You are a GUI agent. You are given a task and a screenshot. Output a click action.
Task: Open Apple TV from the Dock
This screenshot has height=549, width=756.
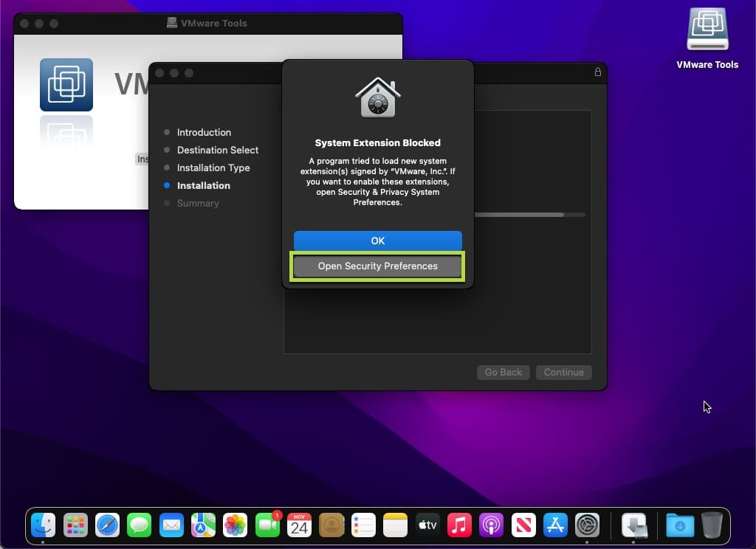click(427, 525)
